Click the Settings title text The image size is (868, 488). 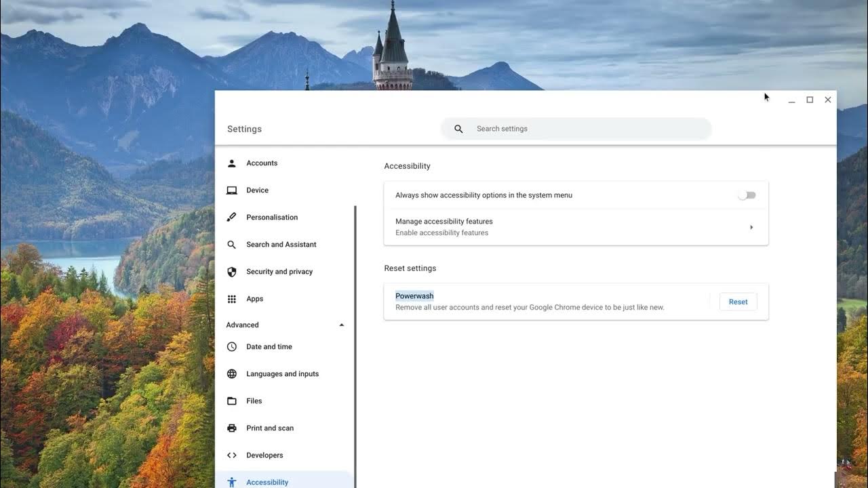click(244, 129)
